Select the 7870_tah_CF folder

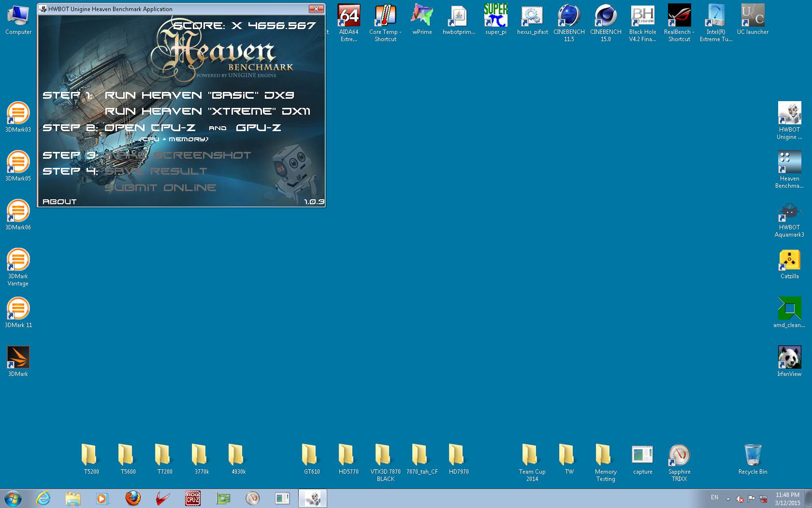point(422,459)
